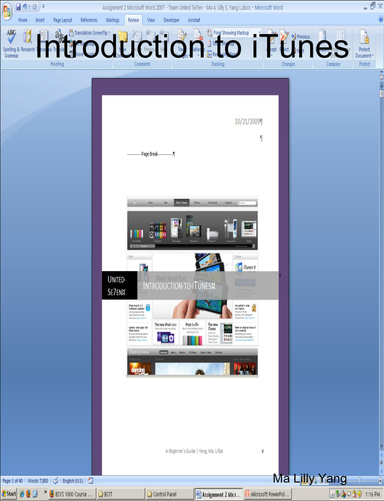Select the Review tab
Screen dimensions: 384x501
pos(133,20)
